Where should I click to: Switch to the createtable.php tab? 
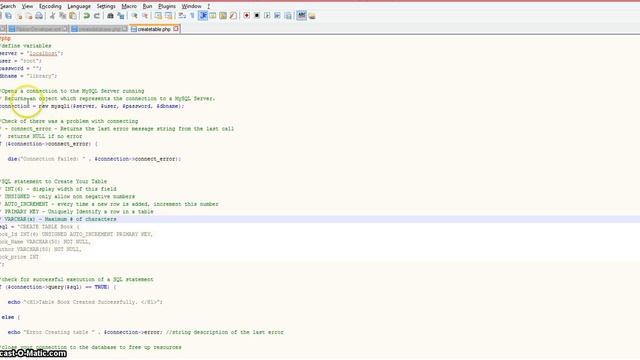coord(153,29)
